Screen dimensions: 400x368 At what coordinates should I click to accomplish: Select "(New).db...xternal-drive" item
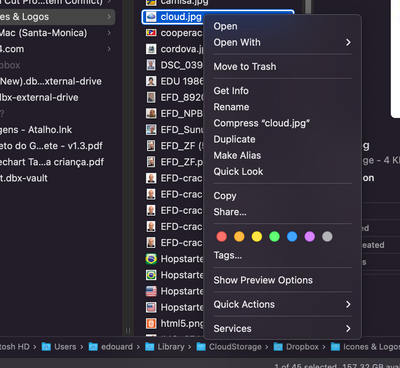click(51, 81)
